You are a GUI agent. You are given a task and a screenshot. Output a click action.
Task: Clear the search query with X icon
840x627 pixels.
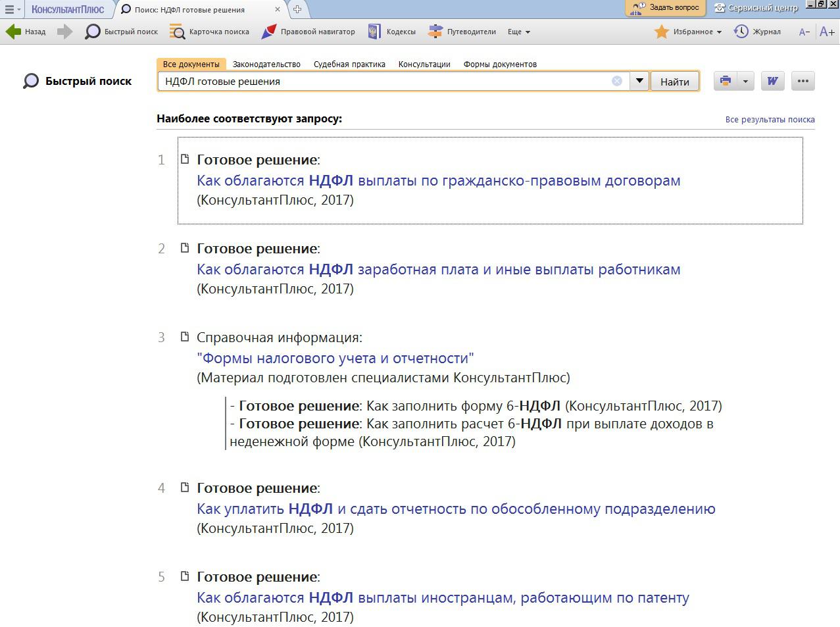pyautogui.click(x=616, y=81)
